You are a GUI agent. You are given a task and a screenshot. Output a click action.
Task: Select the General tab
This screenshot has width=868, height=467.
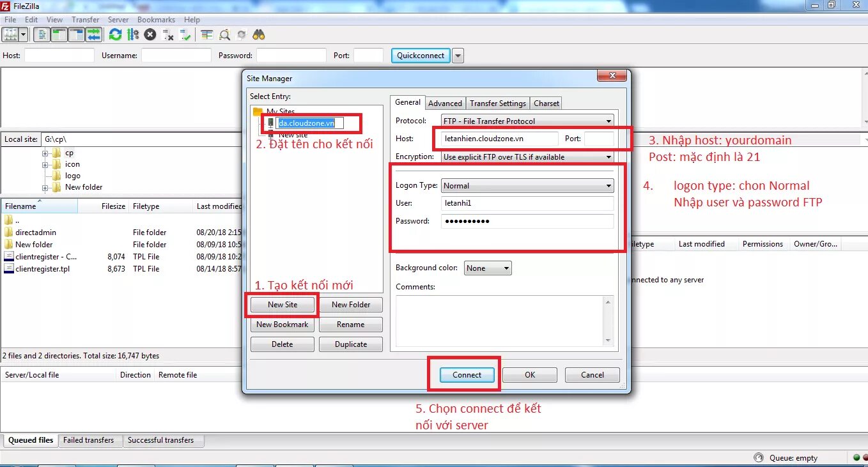tap(408, 102)
